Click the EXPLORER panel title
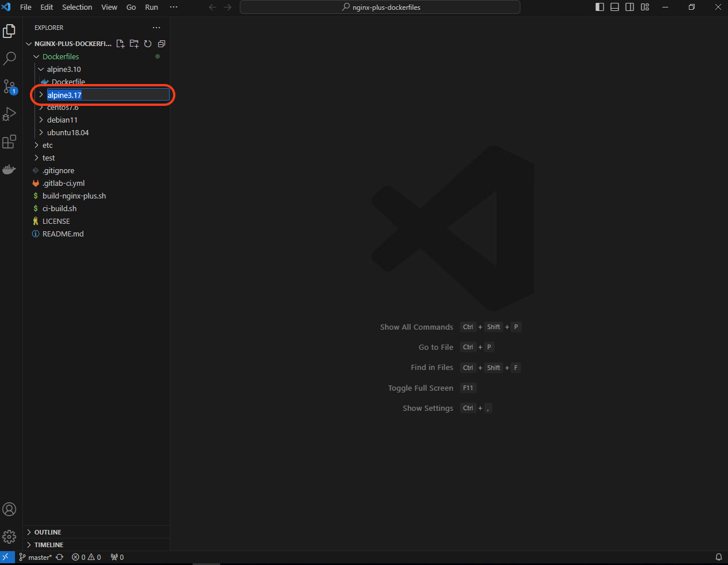Image resolution: width=728 pixels, height=565 pixels. point(49,28)
